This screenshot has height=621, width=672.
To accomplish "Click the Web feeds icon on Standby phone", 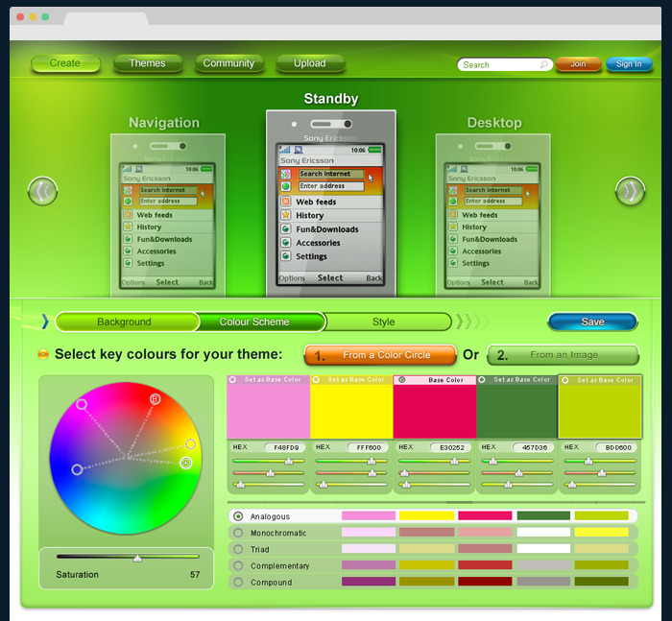I will 286,202.
